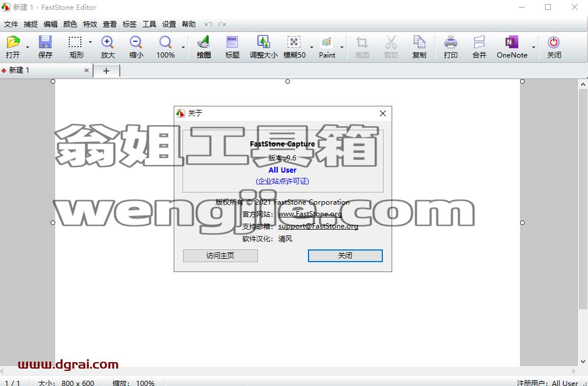Open the 设置 menu
The image size is (588, 386).
tap(169, 24)
